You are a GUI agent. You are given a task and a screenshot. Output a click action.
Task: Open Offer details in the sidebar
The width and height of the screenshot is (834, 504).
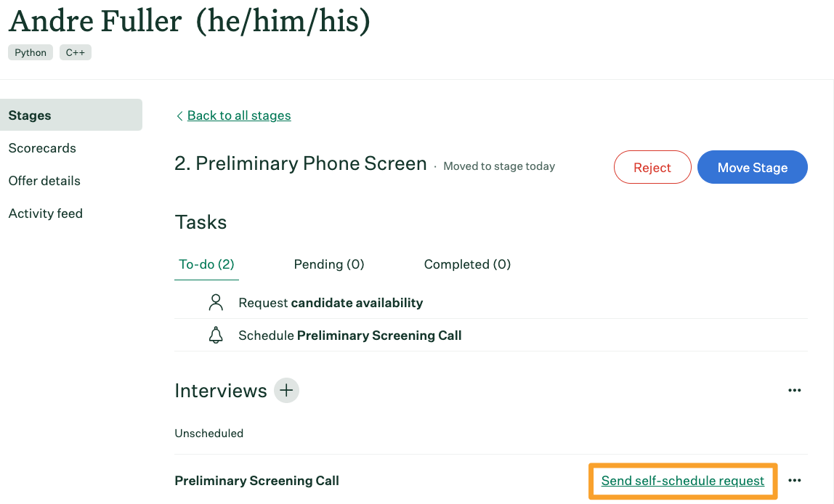pyautogui.click(x=44, y=181)
